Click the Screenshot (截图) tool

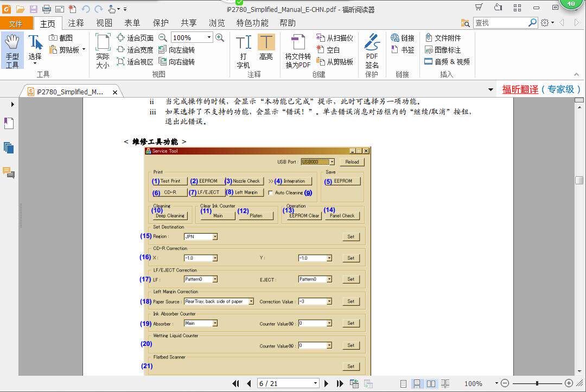tap(61, 38)
